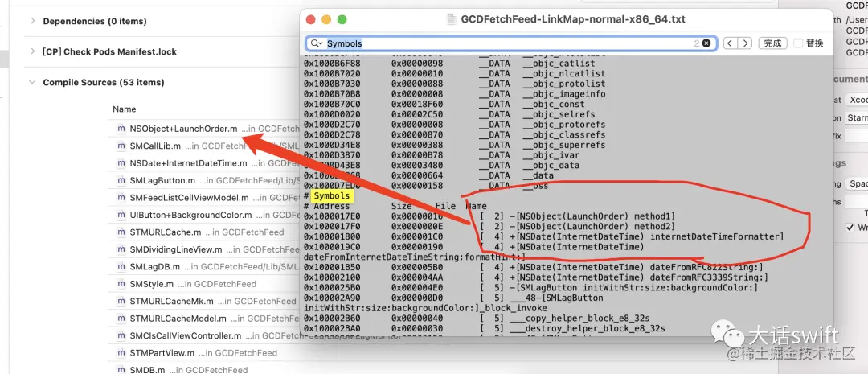Click the __objc_ivar text line
868x374 pixels.
pos(442,155)
